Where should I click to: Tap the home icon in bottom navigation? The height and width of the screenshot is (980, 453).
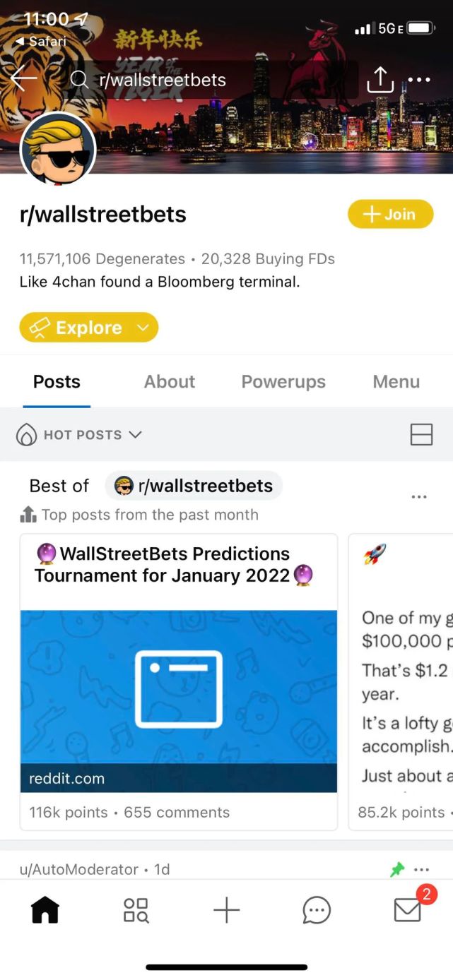click(45, 910)
